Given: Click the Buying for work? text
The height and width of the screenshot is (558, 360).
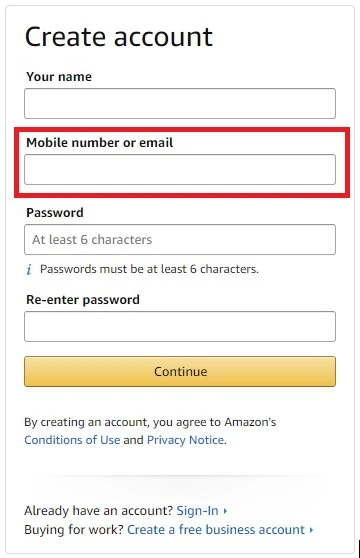Looking at the screenshot, I should (74, 530).
